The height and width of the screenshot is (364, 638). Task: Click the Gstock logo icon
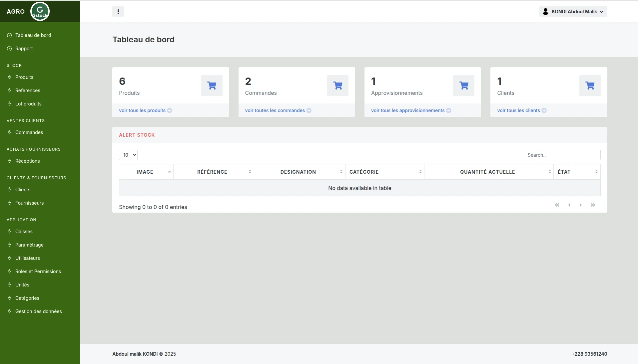pos(40,11)
